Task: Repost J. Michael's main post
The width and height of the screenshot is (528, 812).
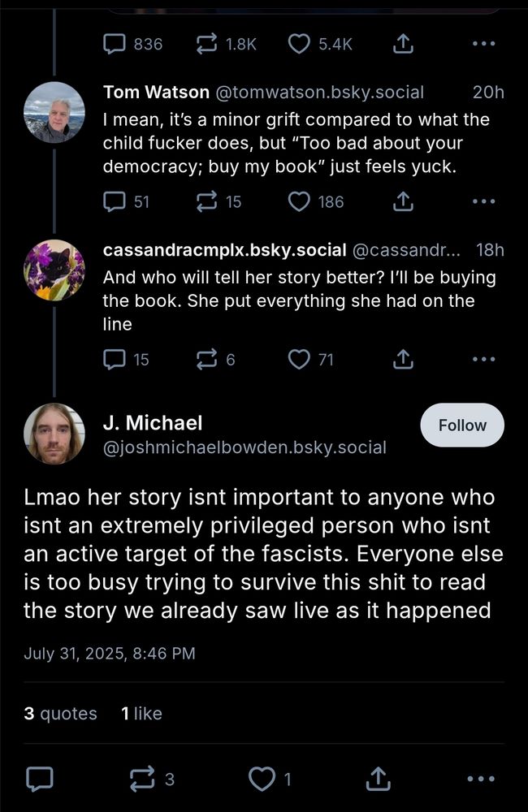Action: coord(141,780)
